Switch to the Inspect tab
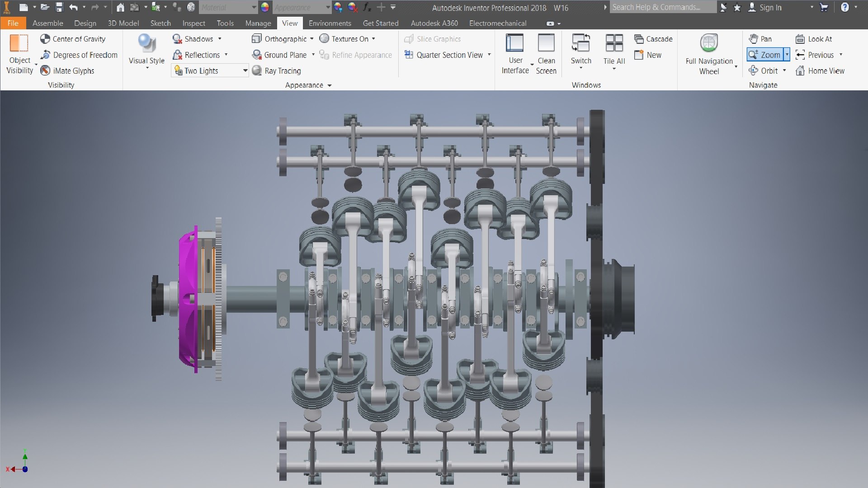The height and width of the screenshot is (488, 868). click(x=193, y=23)
